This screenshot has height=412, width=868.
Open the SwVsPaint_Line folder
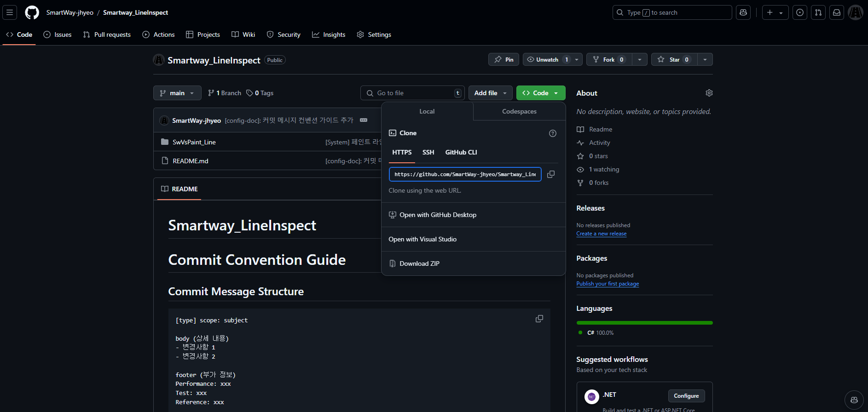(x=194, y=142)
